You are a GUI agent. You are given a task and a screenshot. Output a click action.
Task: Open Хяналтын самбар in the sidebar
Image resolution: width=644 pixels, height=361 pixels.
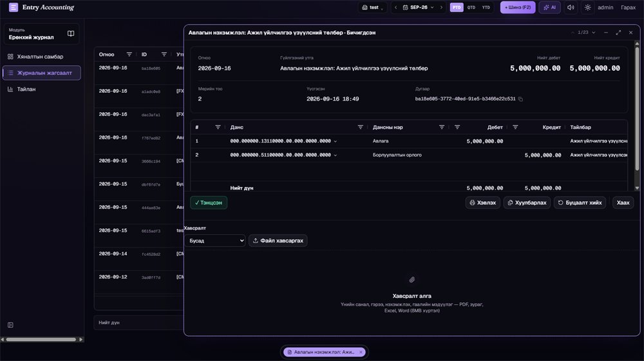[41, 57]
